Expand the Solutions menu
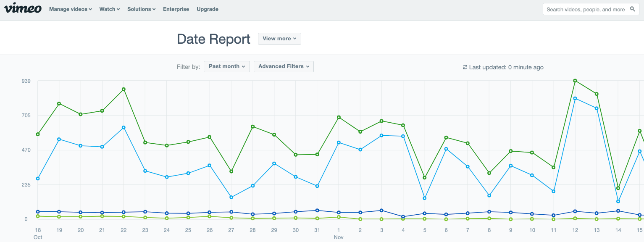Image resolution: width=644 pixels, height=242 pixels. 142,9
